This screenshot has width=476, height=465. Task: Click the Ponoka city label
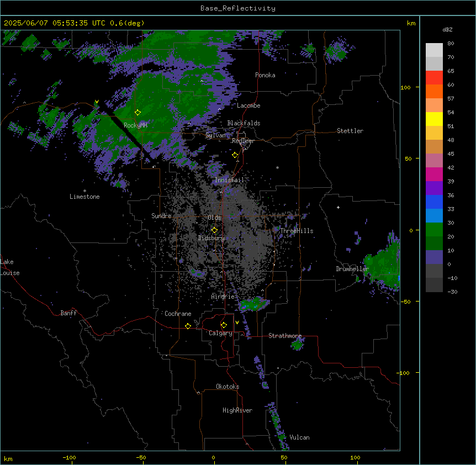[x=265, y=75]
